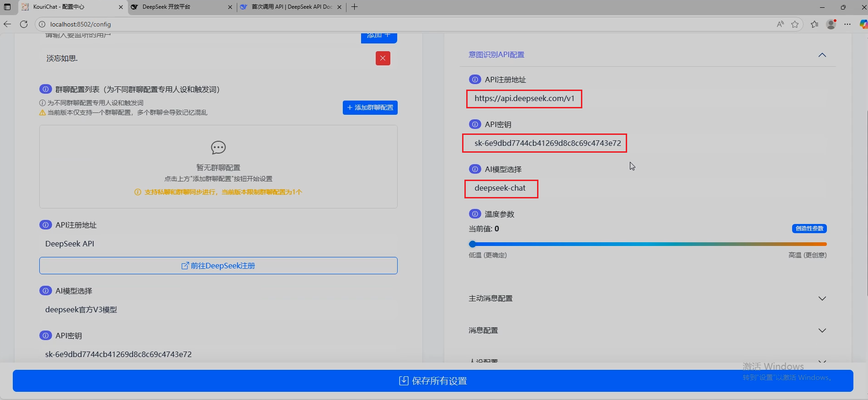
Task: Click the browser back arrow
Action: 7,24
